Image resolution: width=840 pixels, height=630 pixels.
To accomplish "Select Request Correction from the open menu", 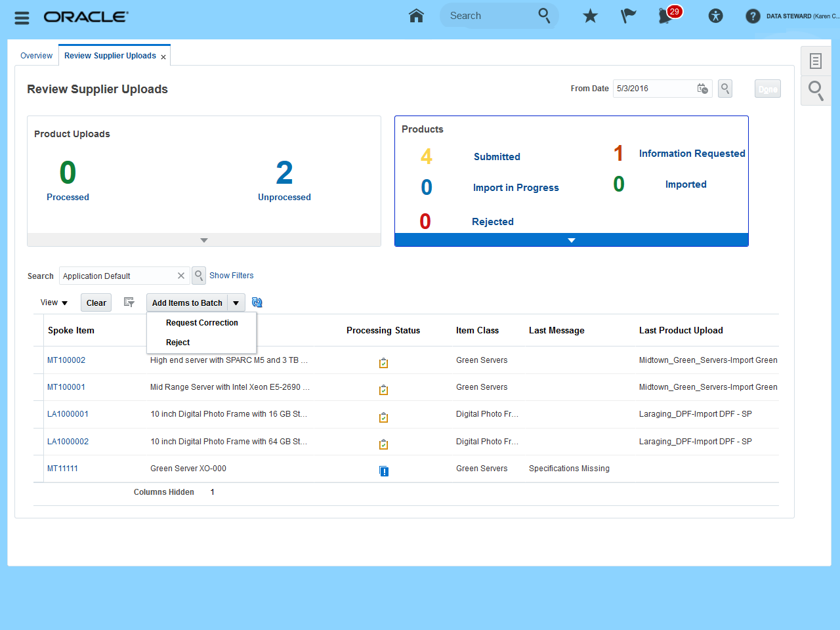I will point(201,322).
